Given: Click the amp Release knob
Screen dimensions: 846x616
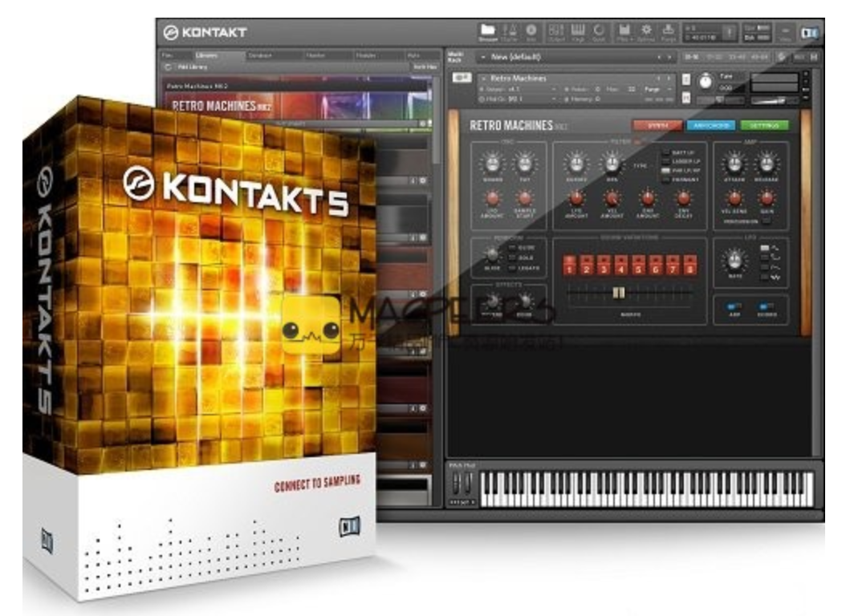Looking at the screenshot, I should pos(767,163).
